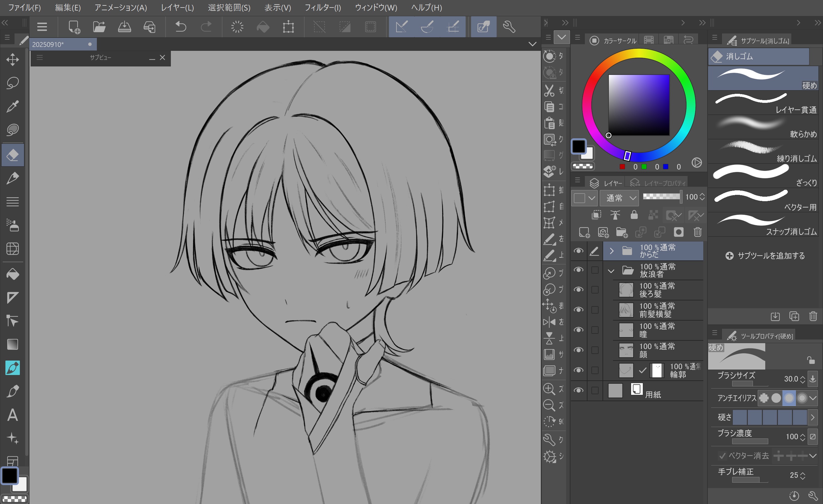Click the Delete Layer trash icon

(697, 232)
